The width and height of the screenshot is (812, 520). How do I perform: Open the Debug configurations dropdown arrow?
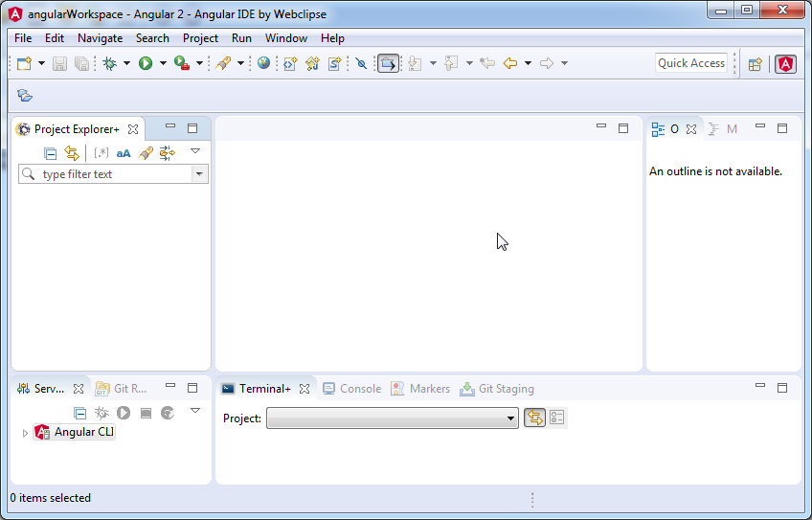(x=126, y=63)
